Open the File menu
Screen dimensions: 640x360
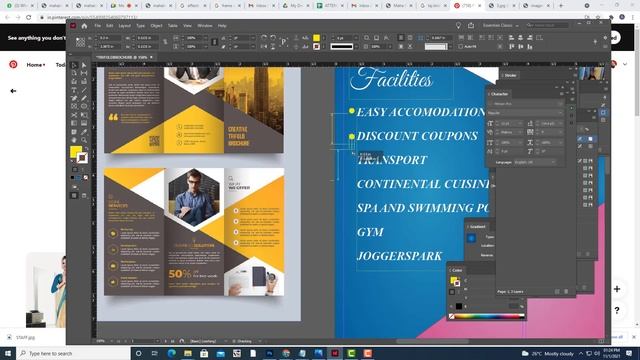point(98,26)
